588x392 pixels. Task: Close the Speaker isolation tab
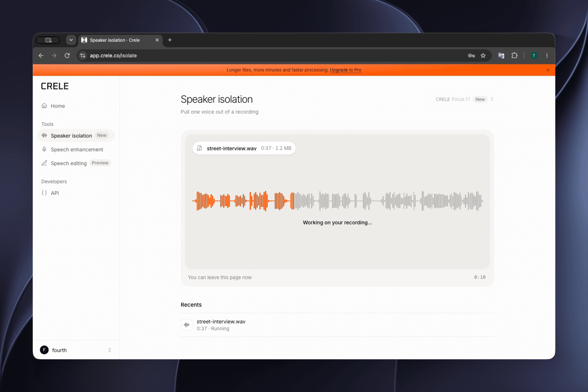pos(157,40)
